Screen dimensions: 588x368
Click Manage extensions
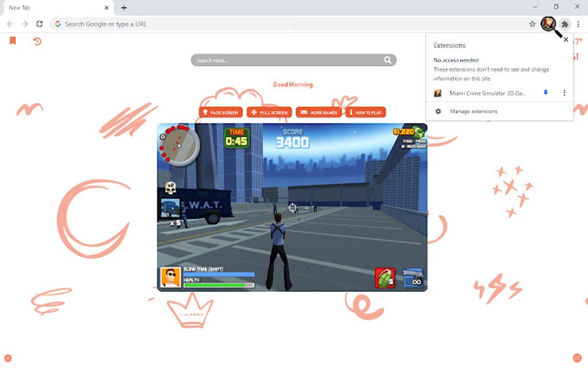[473, 111]
